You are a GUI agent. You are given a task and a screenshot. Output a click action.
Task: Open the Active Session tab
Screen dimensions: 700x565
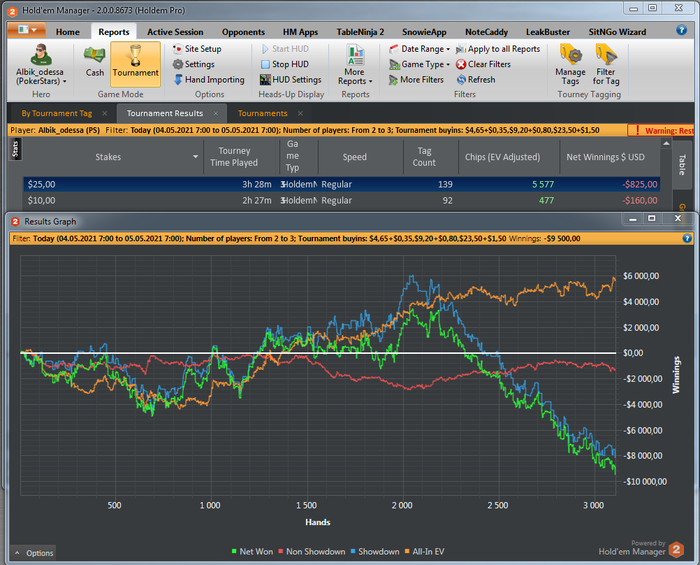(x=175, y=32)
